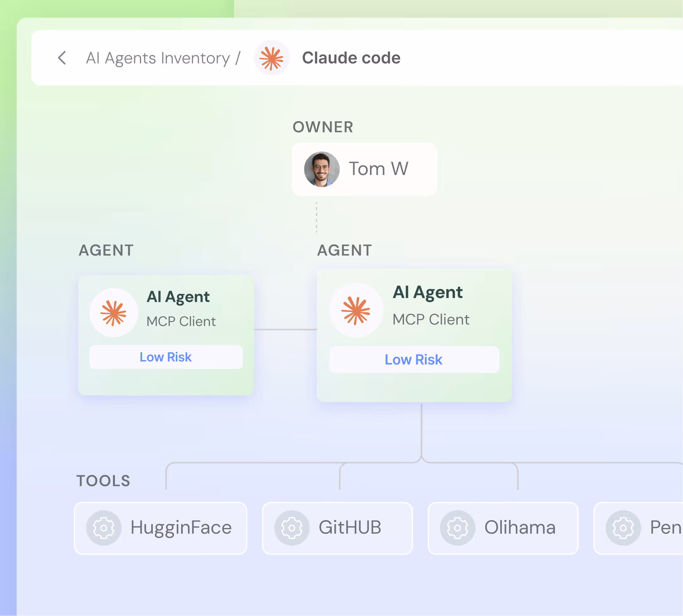Click the AGENT label above right card
The image size is (683, 616).
point(345,251)
